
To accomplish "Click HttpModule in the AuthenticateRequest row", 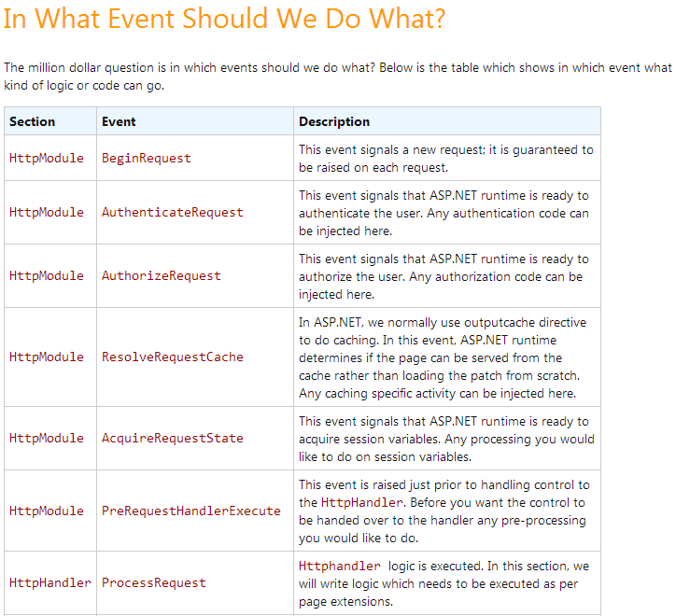I will (x=47, y=213).
